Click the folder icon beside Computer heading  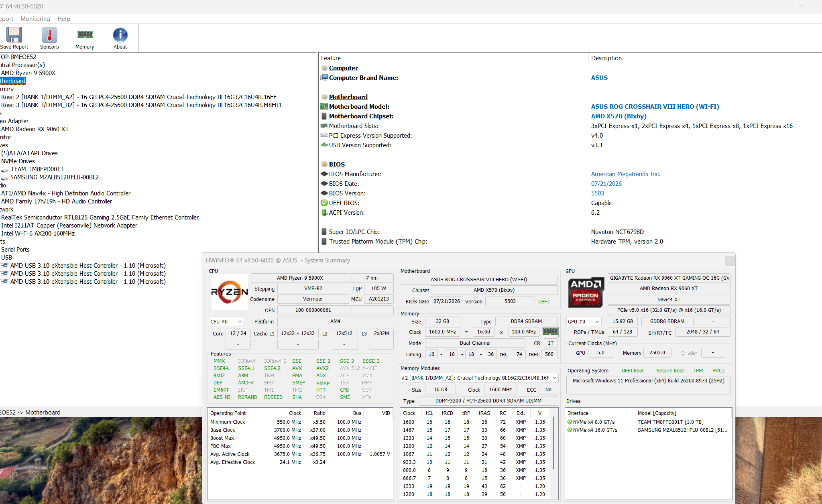click(x=324, y=68)
